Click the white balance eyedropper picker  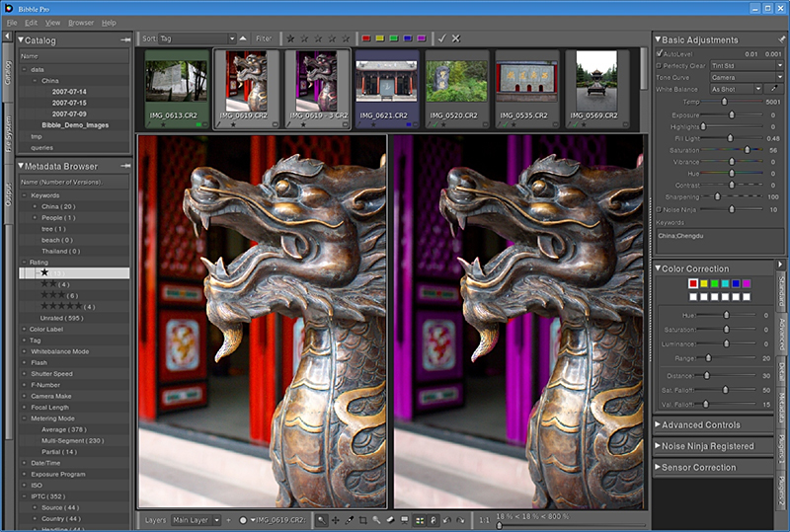[x=772, y=89]
